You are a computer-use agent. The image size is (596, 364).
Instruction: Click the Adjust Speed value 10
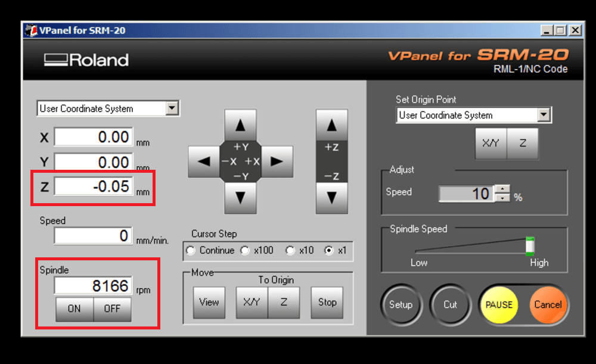467,194
